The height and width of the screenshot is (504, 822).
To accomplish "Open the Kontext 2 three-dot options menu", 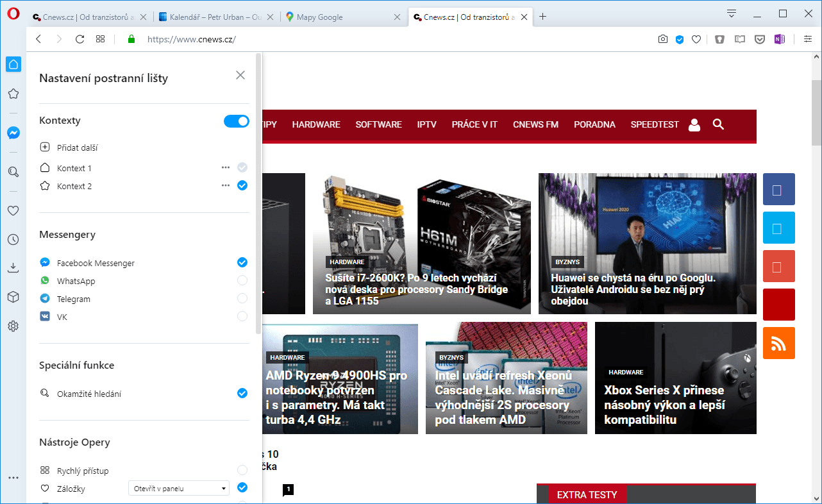I will pyautogui.click(x=225, y=185).
